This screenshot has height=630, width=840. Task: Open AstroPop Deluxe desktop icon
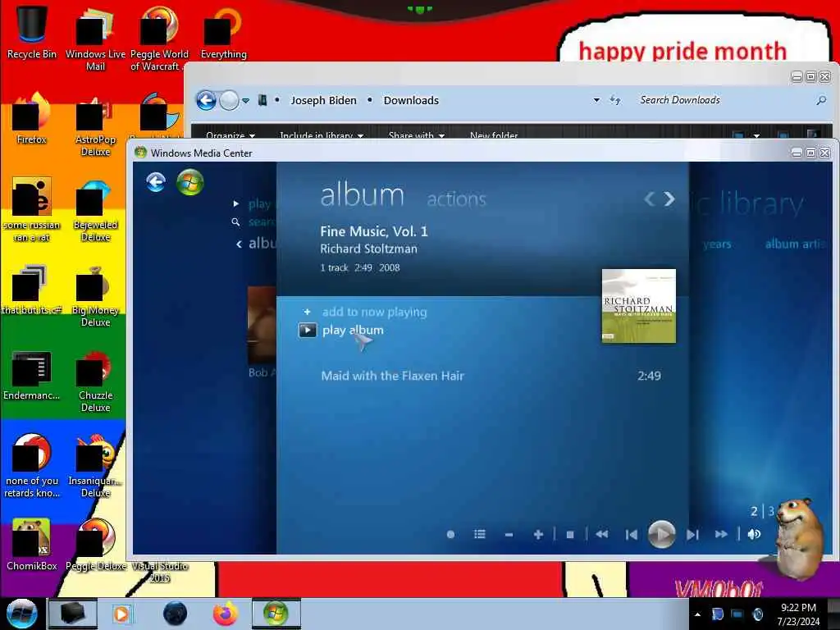pyautogui.click(x=95, y=125)
